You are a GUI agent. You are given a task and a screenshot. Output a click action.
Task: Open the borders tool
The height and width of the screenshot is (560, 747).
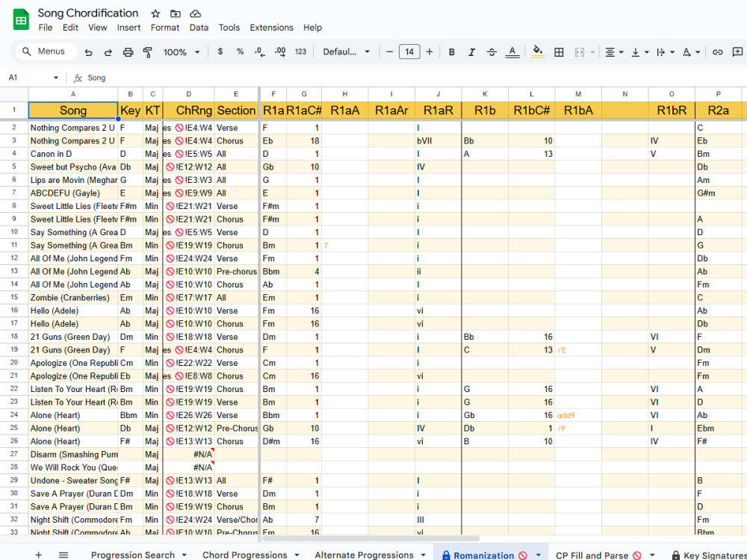click(559, 52)
